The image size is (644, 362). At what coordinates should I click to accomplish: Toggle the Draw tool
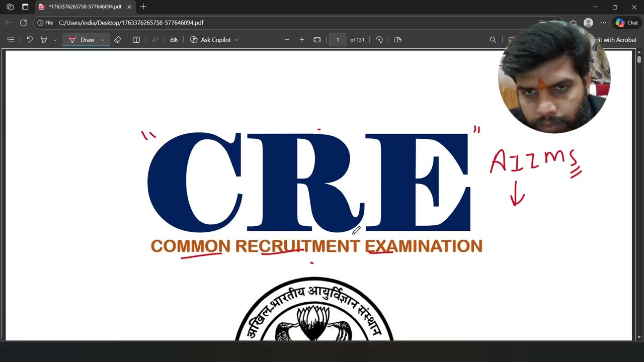coord(82,40)
